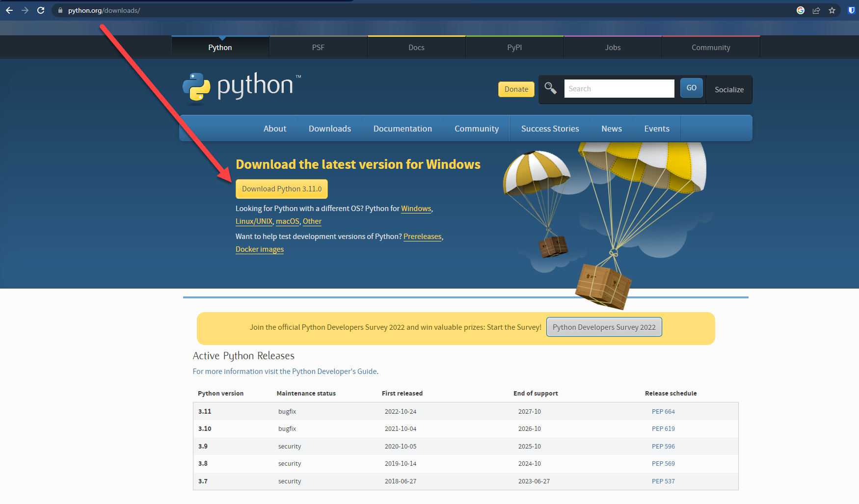Image resolution: width=859 pixels, height=504 pixels.
Task: Open the Google icon in address bar
Action: [801, 10]
